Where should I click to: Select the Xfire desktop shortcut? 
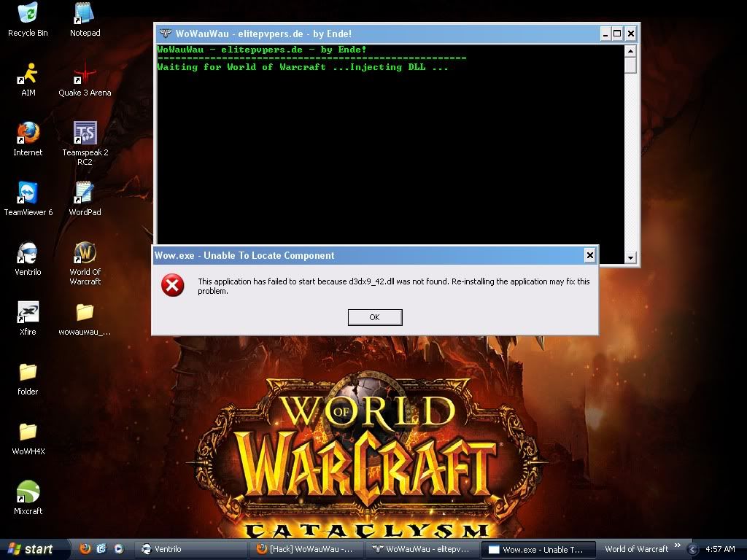coord(28,318)
